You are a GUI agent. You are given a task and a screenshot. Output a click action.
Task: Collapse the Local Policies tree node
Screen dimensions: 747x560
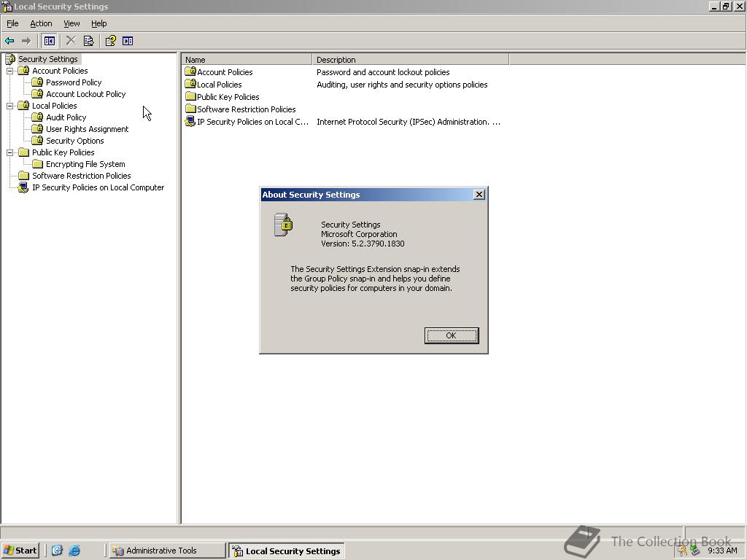pos(9,106)
